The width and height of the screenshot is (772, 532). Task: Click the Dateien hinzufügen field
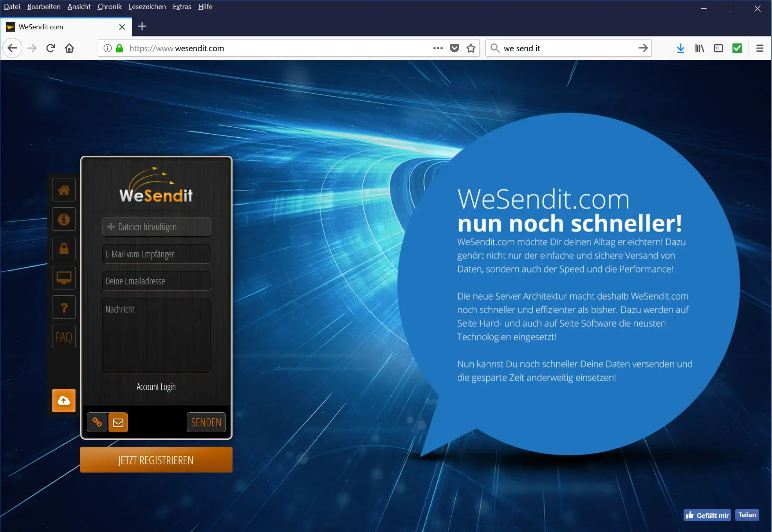tap(156, 226)
